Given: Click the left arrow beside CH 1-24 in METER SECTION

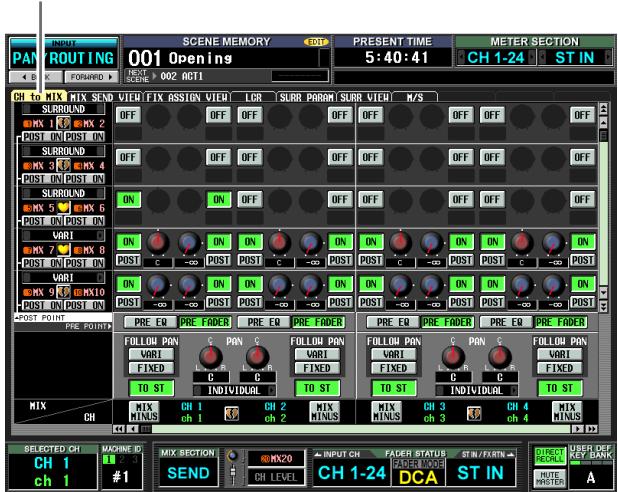Looking at the screenshot, I should (461, 58).
